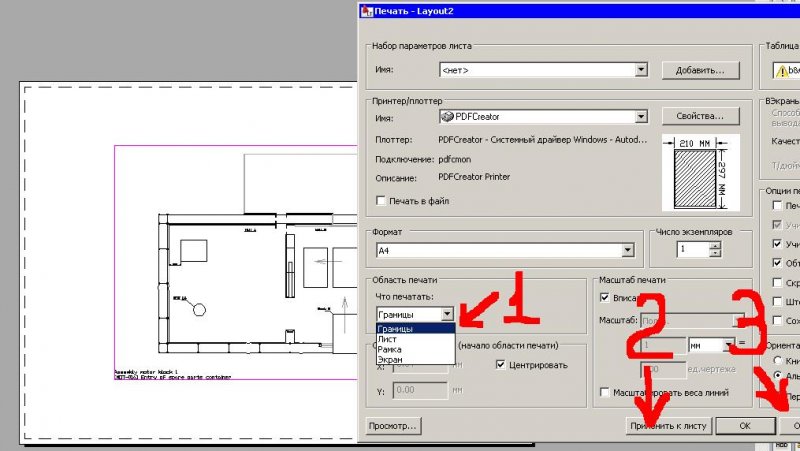This screenshot has height=451, width=800.
Task: Expand the printer name dropdown PDFCreator
Action: (x=543, y=117)
